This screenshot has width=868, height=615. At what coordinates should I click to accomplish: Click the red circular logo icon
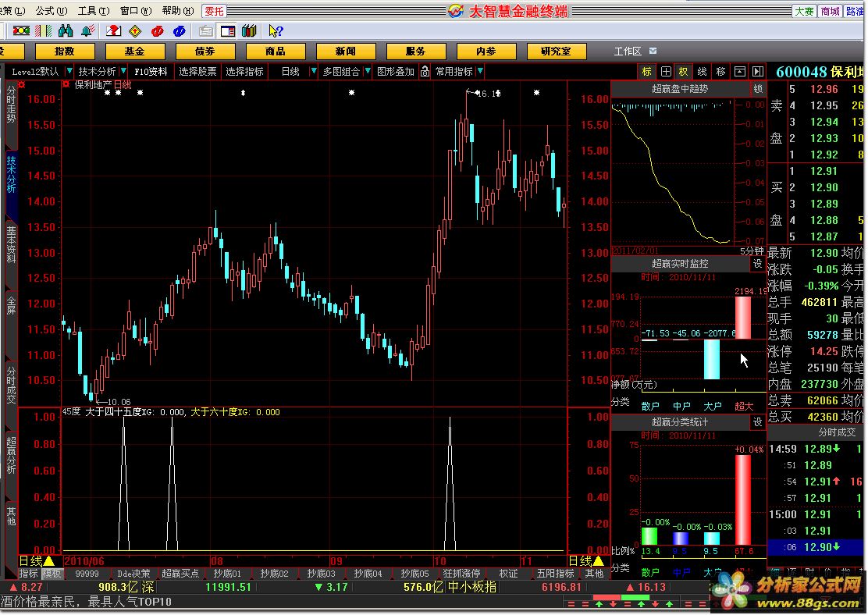[x=157, y=31]
